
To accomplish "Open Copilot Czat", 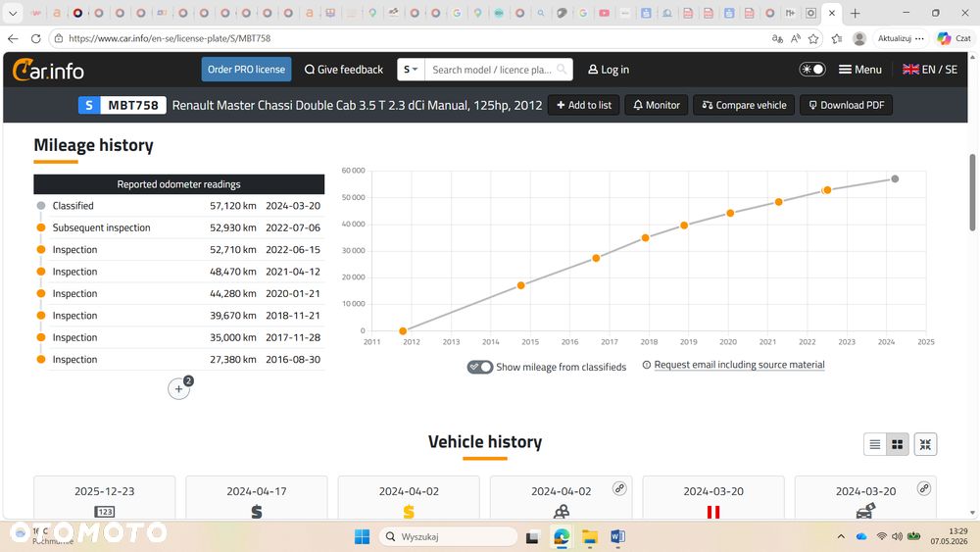I will coord(955,38).
